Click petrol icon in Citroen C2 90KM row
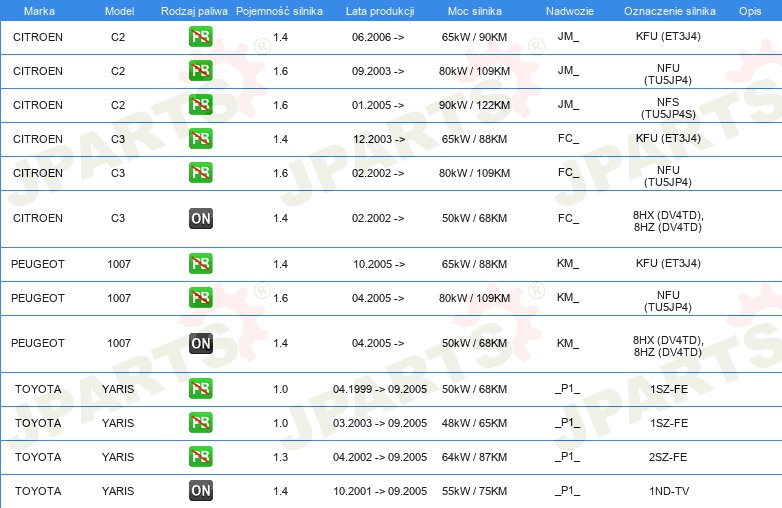 200,37
